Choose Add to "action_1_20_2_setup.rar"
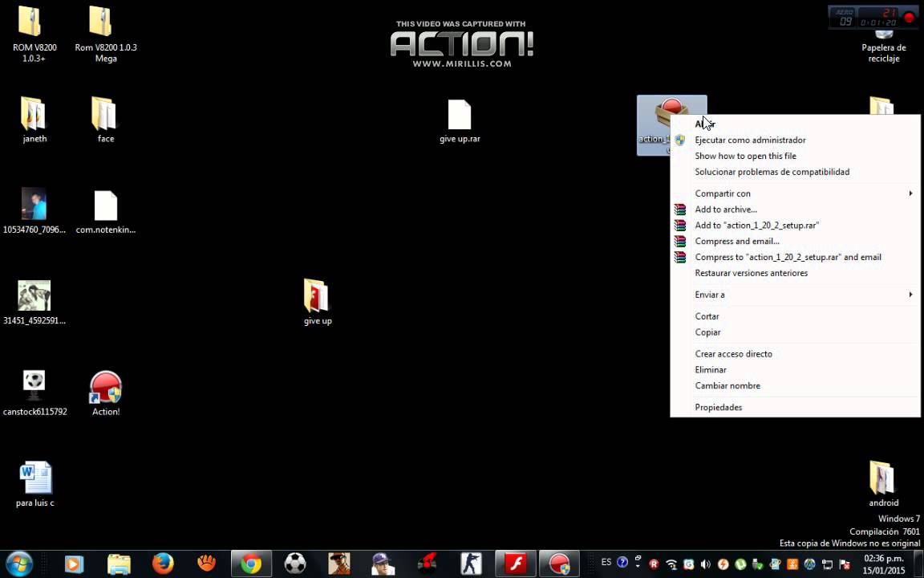 (x=795, y=225)
